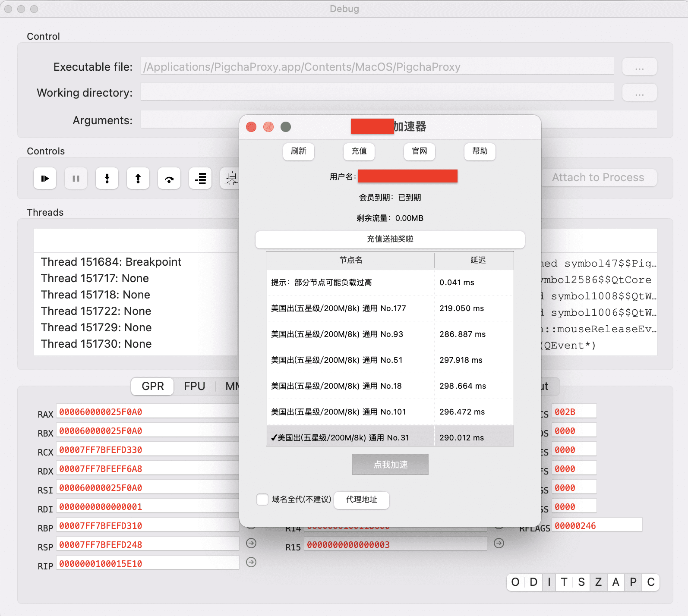This screenshot has width=688, height=616.
Task: Switch to the GPR register tab
Action: [x=153, y=386]
